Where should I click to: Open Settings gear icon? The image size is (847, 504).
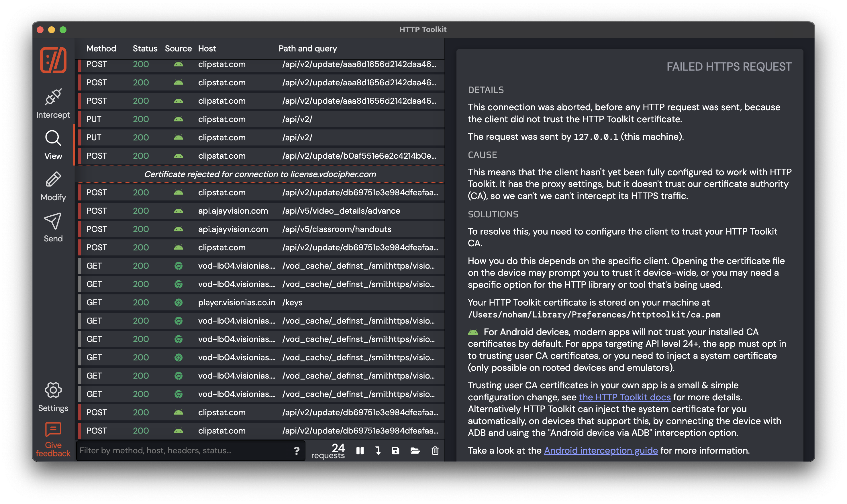pos(53,390)
